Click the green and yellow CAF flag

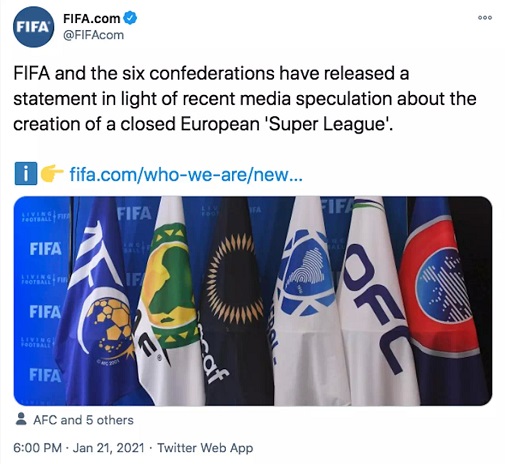[x=168, y=300]
